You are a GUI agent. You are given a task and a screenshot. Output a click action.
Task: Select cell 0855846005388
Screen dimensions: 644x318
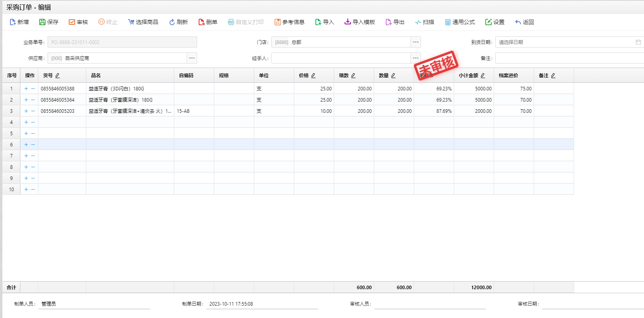pyautogui.click(x=62, y=89)
